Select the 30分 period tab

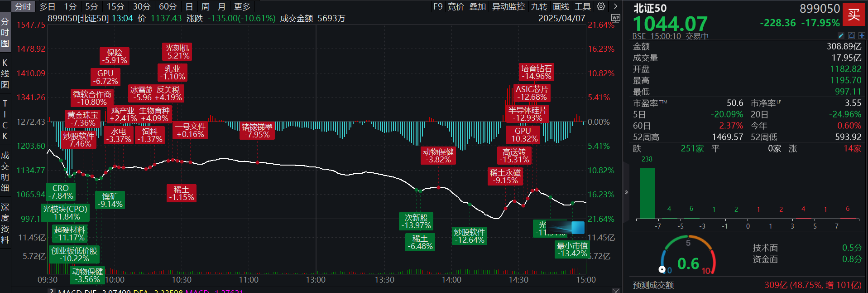(x=142, y=6)
